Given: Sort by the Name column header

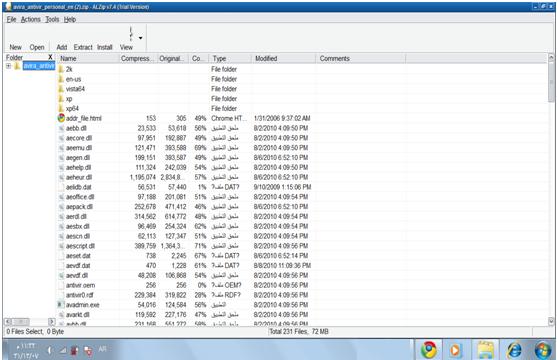Looking at the screenshot, I should pos(88,59).
